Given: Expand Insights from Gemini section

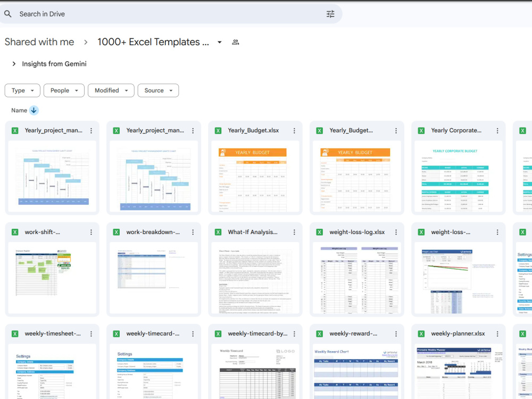Looking at the screenshot, I should 14,64.
